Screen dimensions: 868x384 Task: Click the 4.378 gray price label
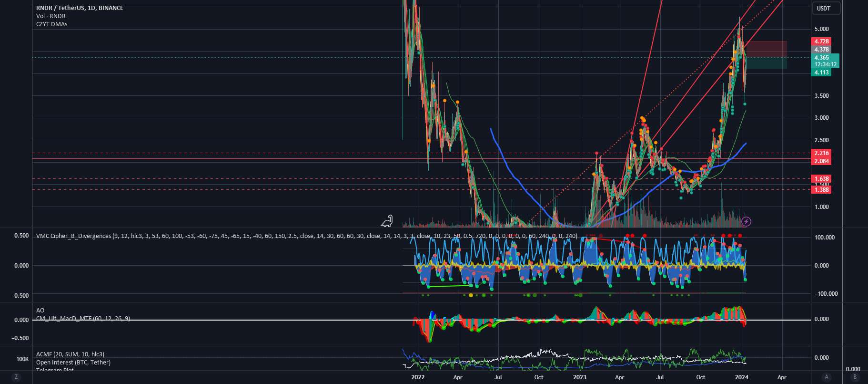(821, 50)
